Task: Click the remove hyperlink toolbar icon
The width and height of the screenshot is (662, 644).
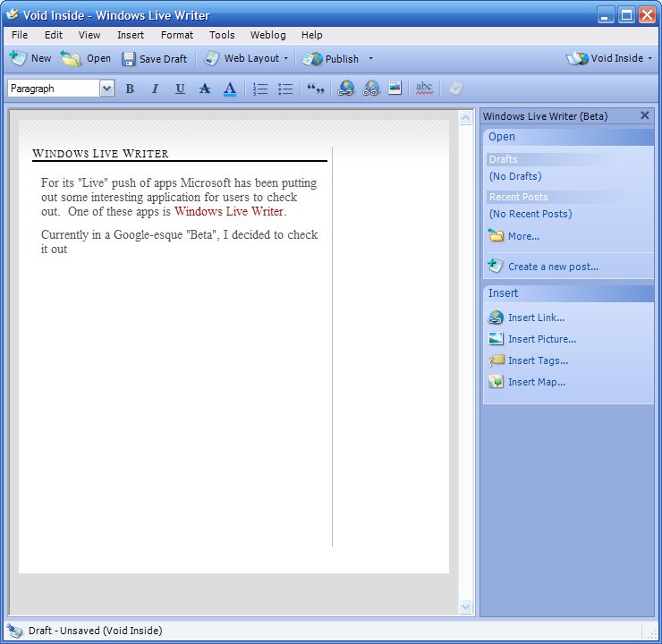Action: tap(370, 89)
